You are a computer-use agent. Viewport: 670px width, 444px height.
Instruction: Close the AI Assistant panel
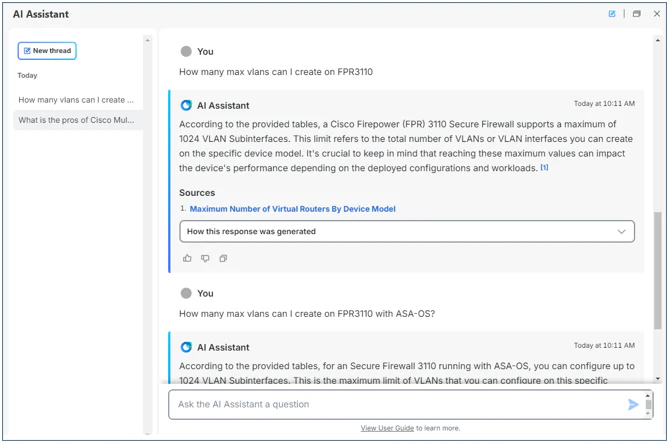point(657,14)
